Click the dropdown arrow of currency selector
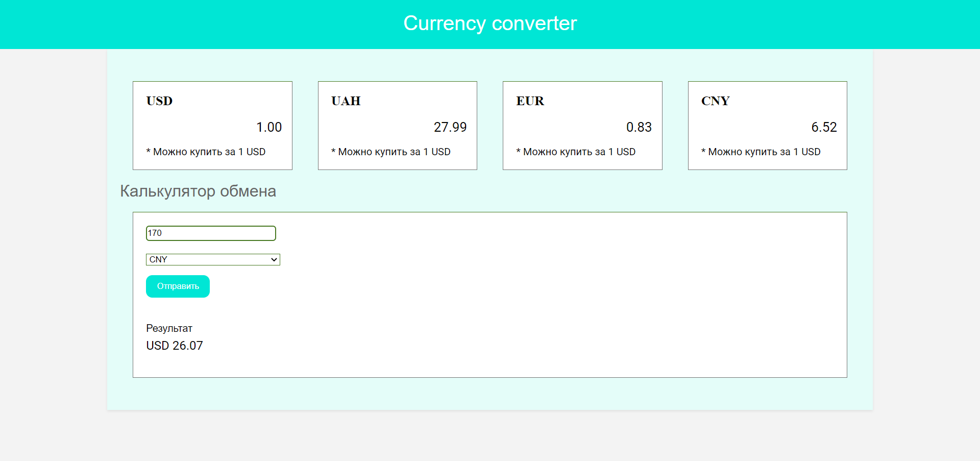Image resolution: width=980 pixels, height=461 pixels. tap(274, 259)
